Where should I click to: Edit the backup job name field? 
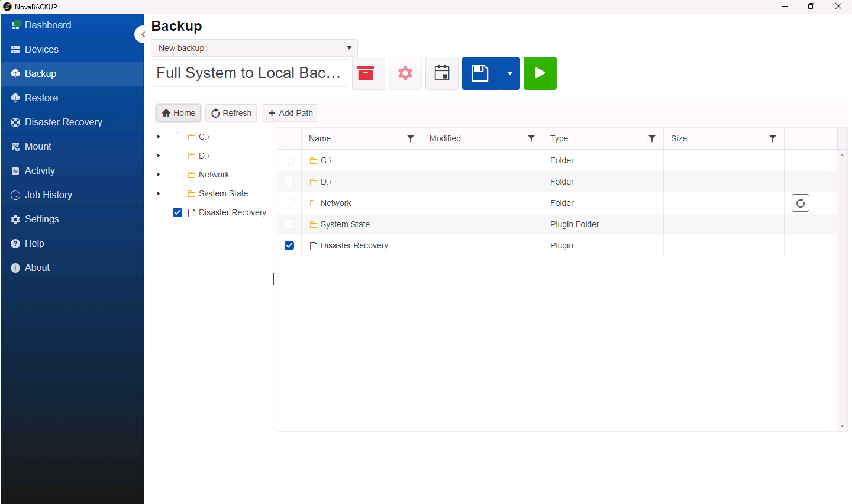tap(250, 73)
